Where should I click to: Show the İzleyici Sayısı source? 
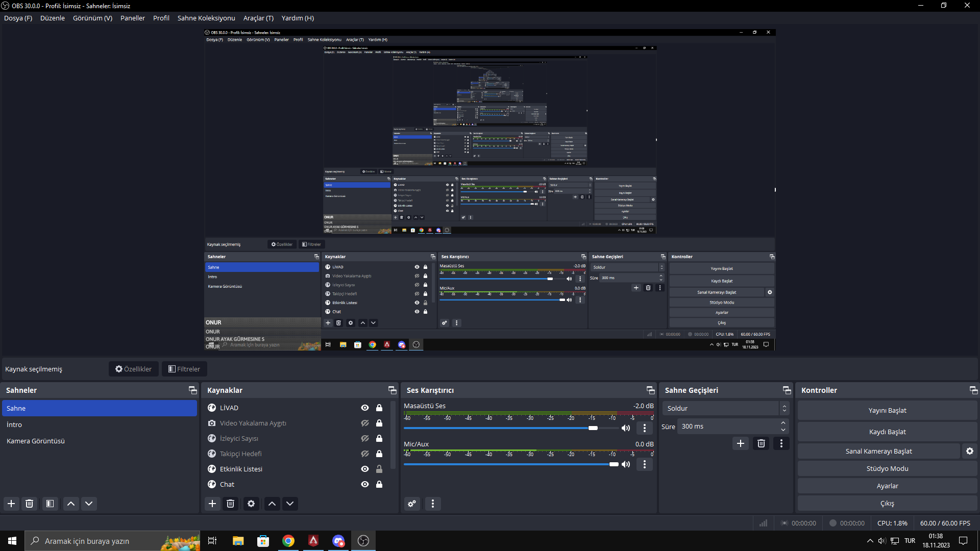tap(365, 438)
